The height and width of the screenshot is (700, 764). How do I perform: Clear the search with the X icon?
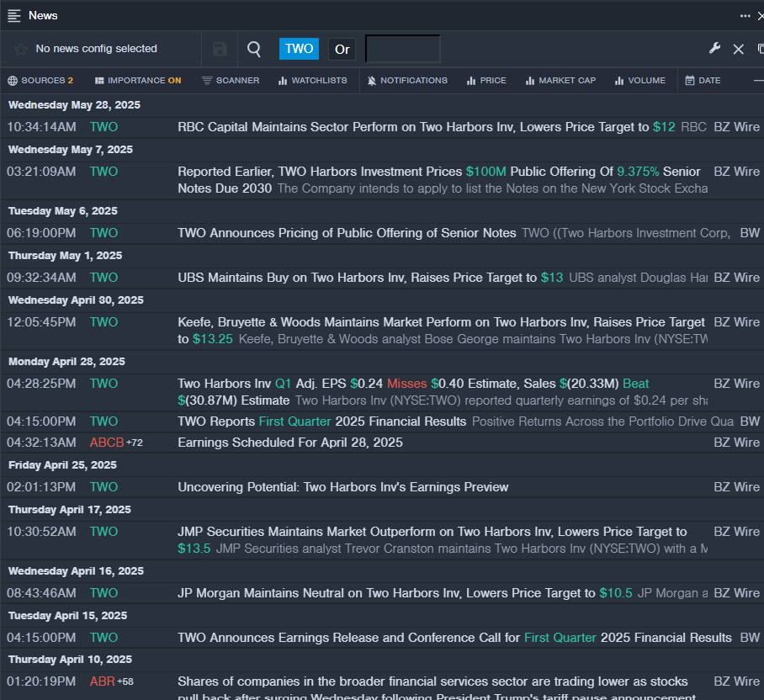click(x=738, y=49)
